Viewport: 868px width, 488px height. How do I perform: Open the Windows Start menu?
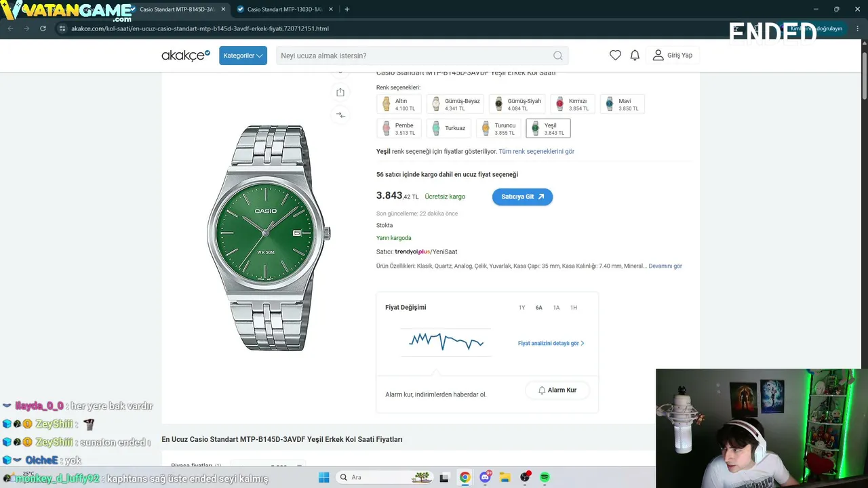(323, 477)
